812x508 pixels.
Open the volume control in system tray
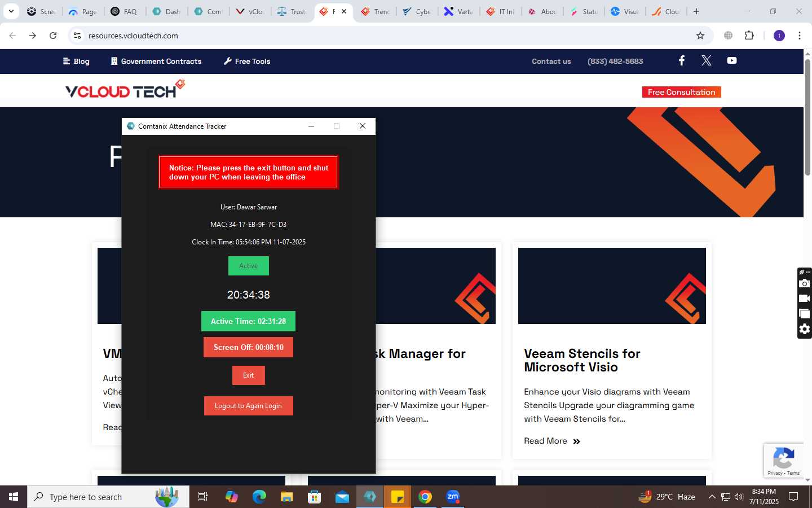pos(739,497)
